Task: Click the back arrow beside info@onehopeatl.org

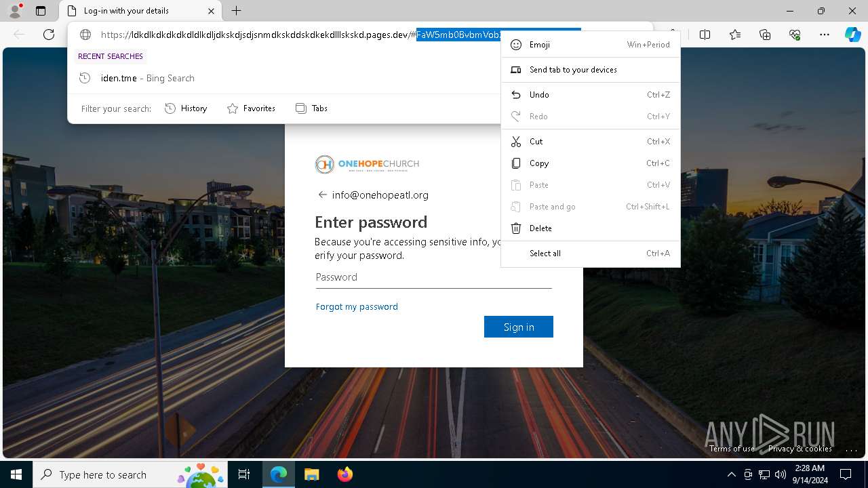Action: point(323,195)
